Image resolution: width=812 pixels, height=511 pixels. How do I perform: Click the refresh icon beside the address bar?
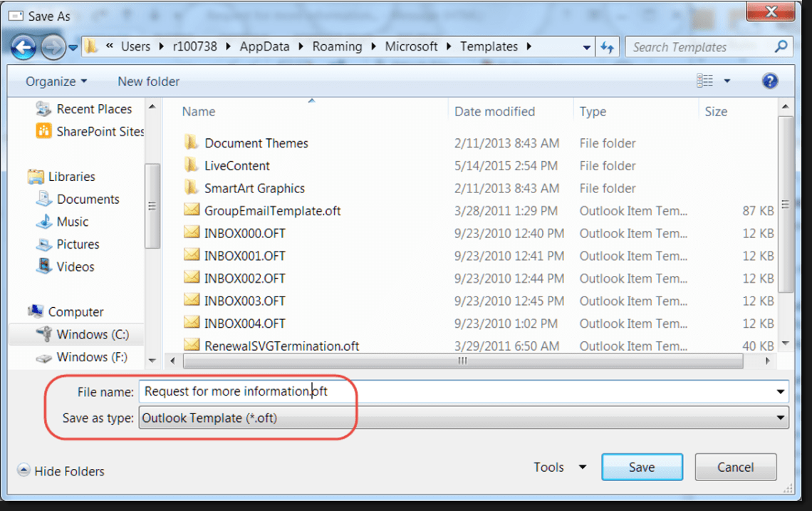coord(607,46)
